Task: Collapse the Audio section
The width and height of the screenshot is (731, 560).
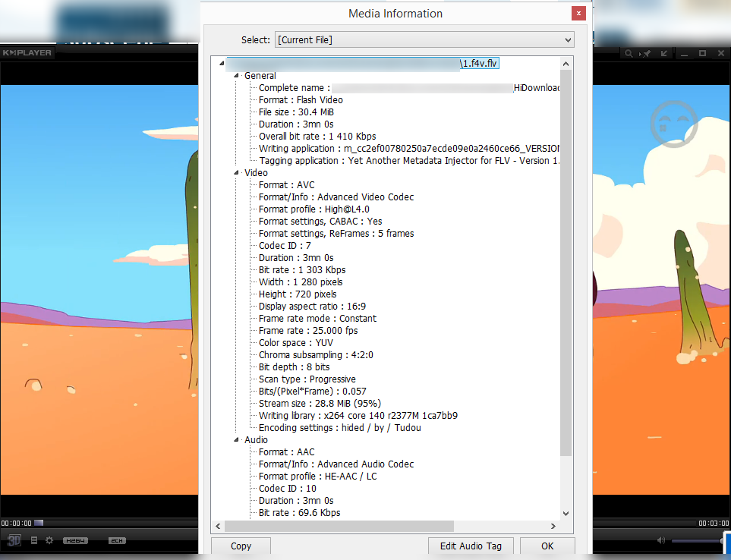Action: [x=236, y=440]
